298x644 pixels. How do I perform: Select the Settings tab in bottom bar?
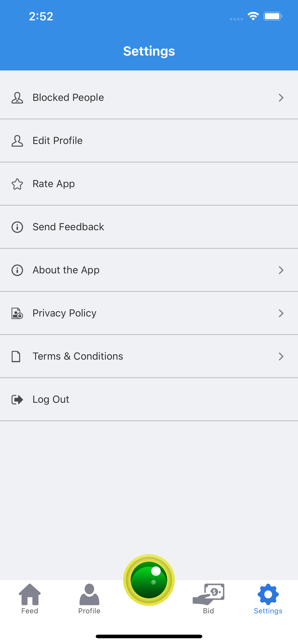tap(268, 599)
